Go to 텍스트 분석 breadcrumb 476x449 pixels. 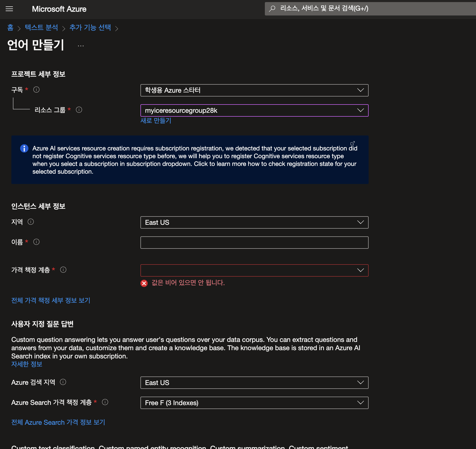[x=42, y=28]
